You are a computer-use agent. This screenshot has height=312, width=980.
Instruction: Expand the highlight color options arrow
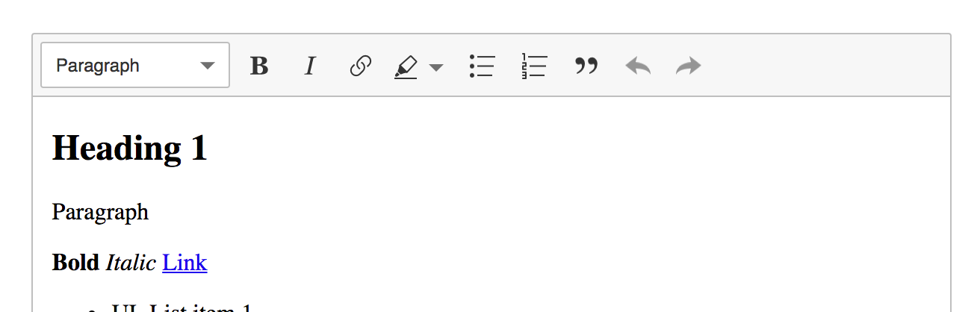point(436,66)
